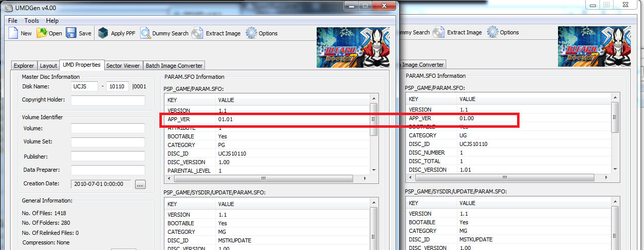Click the Apply PPF patch icon
This screenshot has height=250, width=644.
tap(103, 33)
